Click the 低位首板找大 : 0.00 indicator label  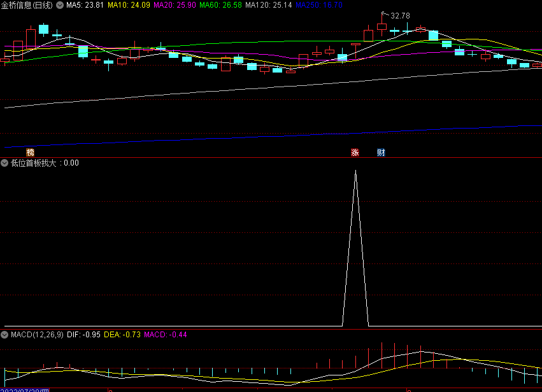click(45, 163)
